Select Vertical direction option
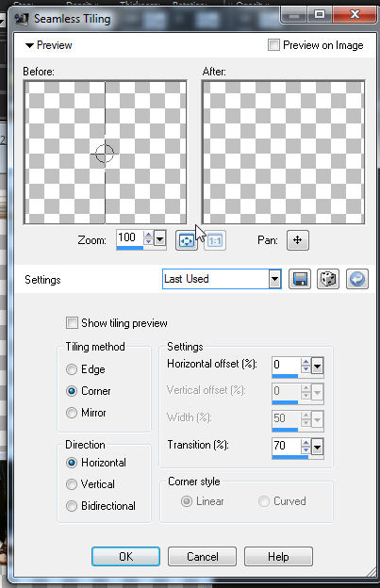The width and height of the screenshot is (380, 588). (x=72, y=484)
